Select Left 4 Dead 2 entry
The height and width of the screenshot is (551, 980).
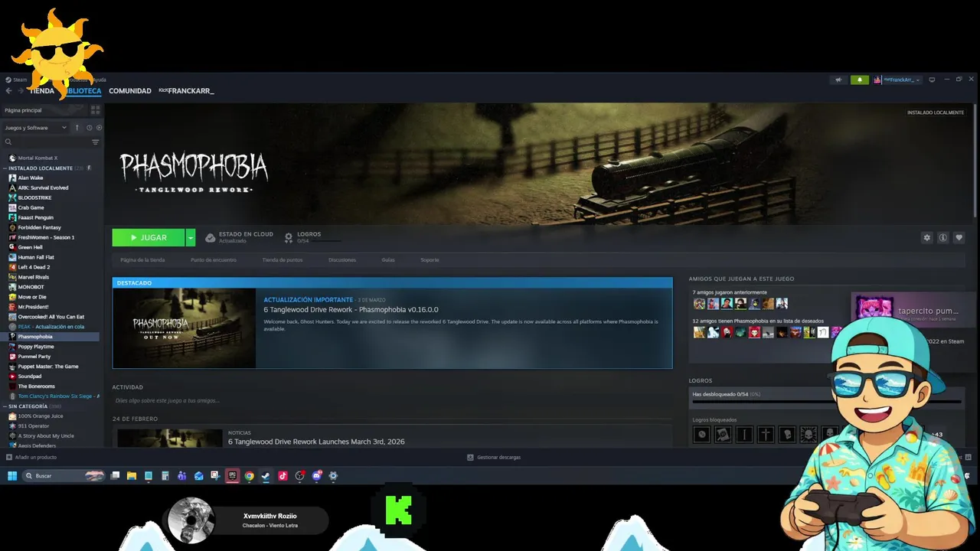coord(34,267)
